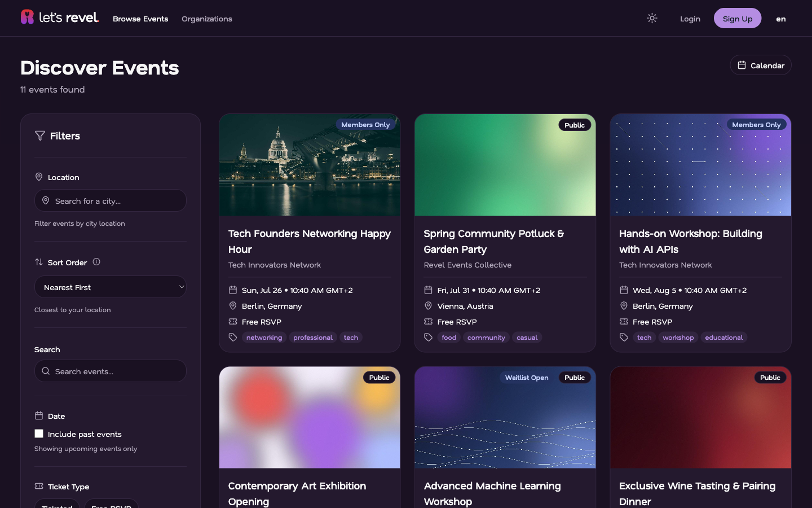Select the casual tag
Screen dimensions: 812x508
point(527,338)
